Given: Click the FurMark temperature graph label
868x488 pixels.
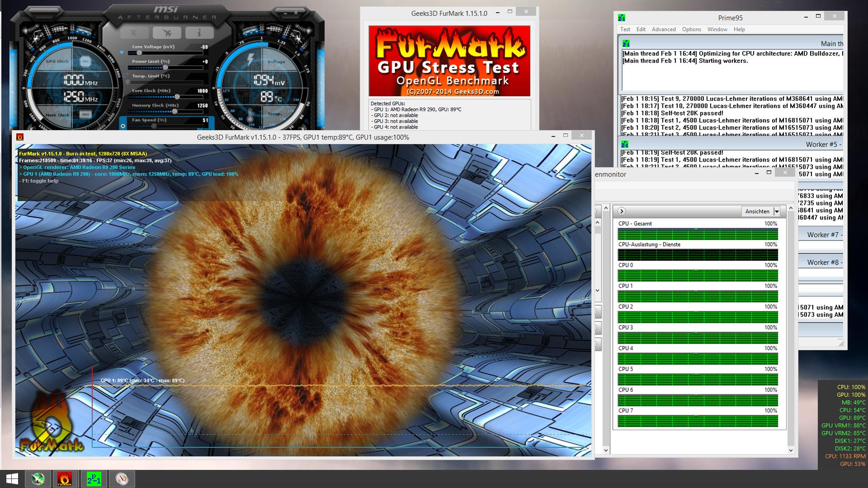Looking at the screenshot, I should 142,381.
